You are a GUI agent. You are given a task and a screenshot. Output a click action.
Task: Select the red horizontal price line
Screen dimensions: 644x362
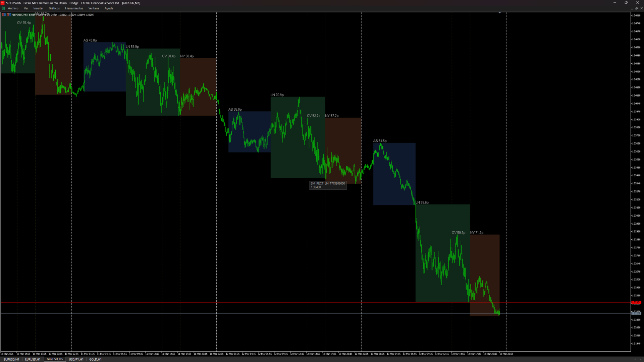pyautogui.click(x=268, y=302)
